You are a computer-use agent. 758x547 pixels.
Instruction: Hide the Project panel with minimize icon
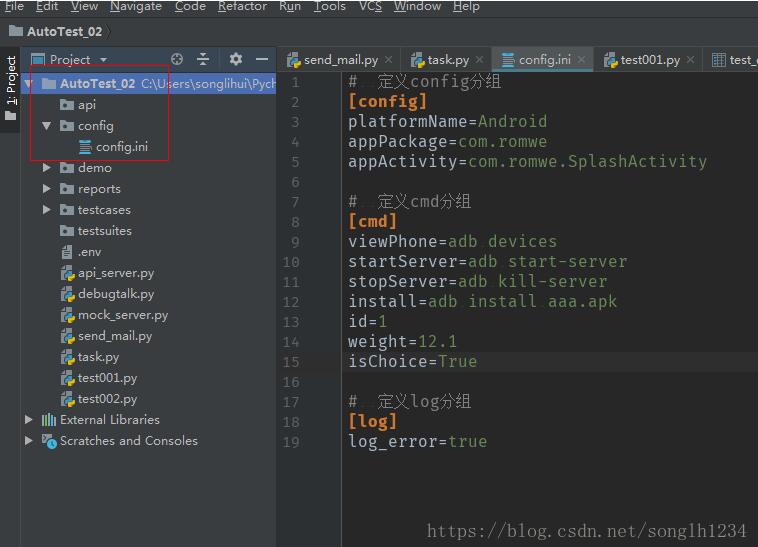click(x=261, y=60)
